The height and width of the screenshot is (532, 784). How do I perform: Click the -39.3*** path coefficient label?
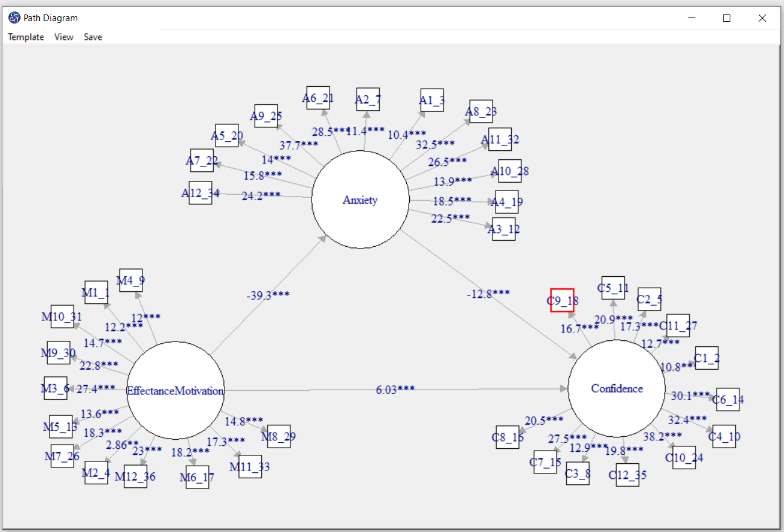click(x=268, y=295)
